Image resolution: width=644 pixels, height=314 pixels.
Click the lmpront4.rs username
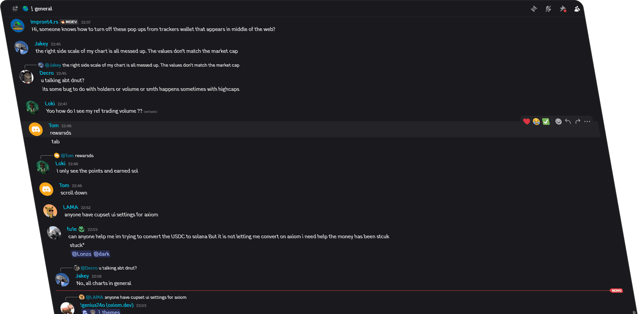[x=44, y=22]
